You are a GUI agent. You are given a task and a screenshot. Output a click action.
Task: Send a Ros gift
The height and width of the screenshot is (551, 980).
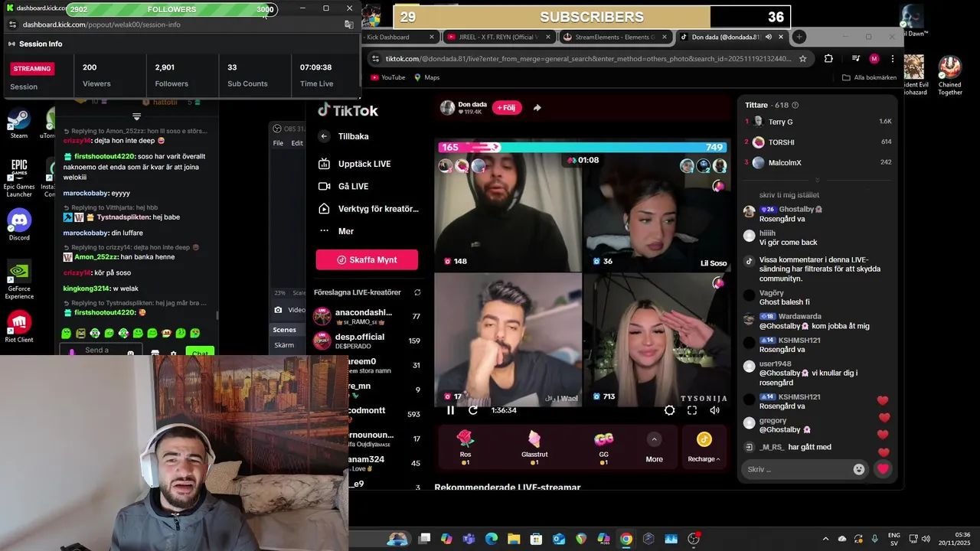click(465, 448)
